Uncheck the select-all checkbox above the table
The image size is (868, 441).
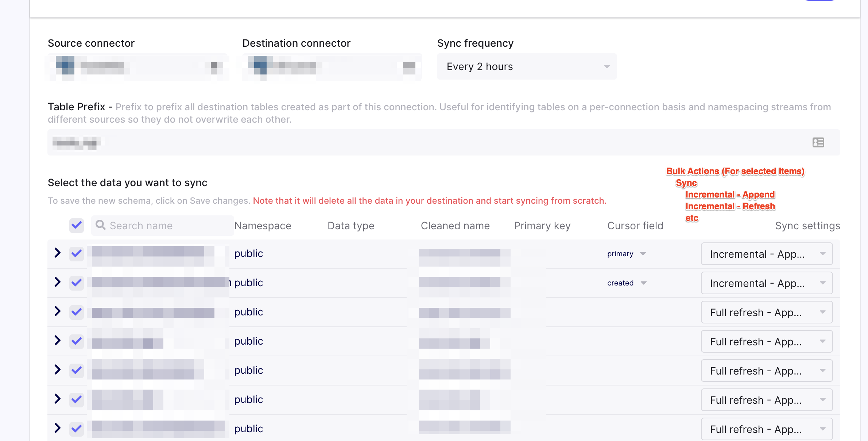pyautogui.click(x=76, y=225)
